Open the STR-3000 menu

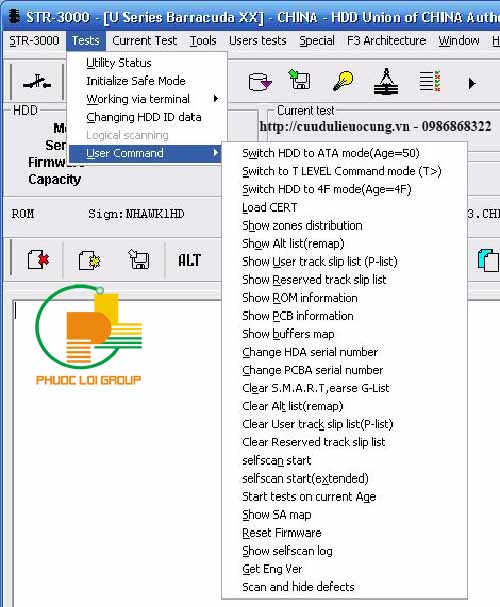point(34,41)
